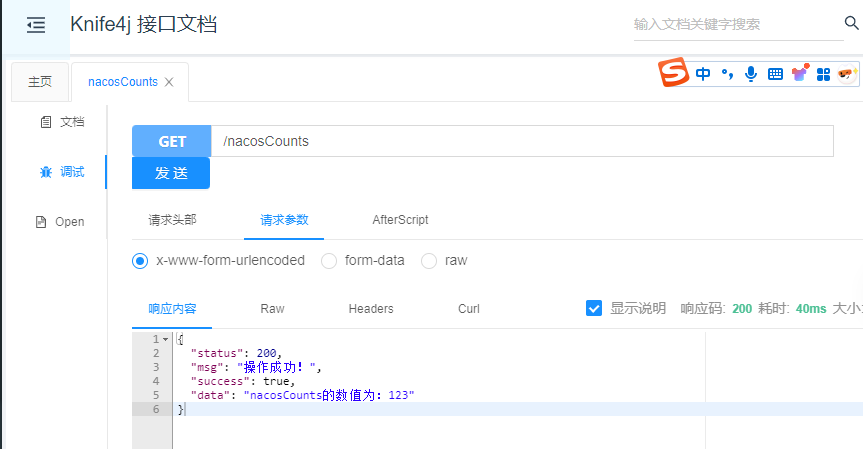Click the "msg" response line
Screen dimensions: 863x449
click(x=256, y=367)
